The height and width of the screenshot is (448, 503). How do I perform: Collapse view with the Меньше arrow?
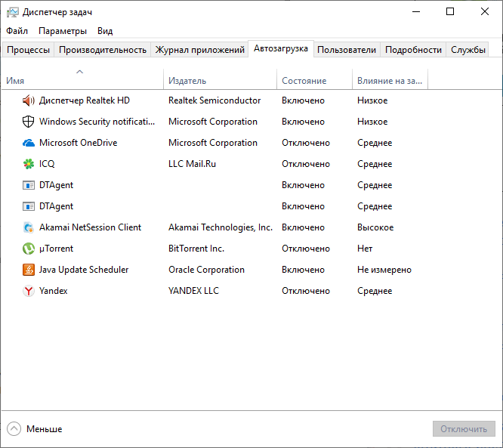[x=14, y=429]
